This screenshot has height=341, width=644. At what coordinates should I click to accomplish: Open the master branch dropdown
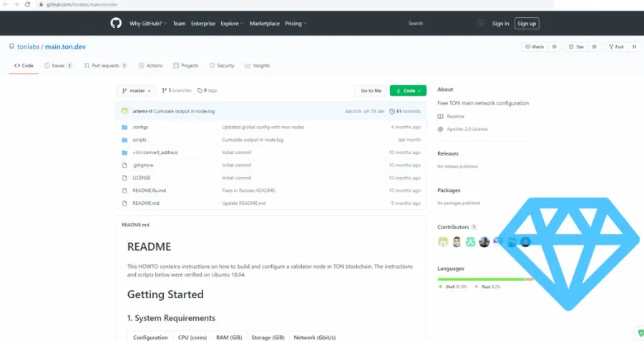(136, 90)
